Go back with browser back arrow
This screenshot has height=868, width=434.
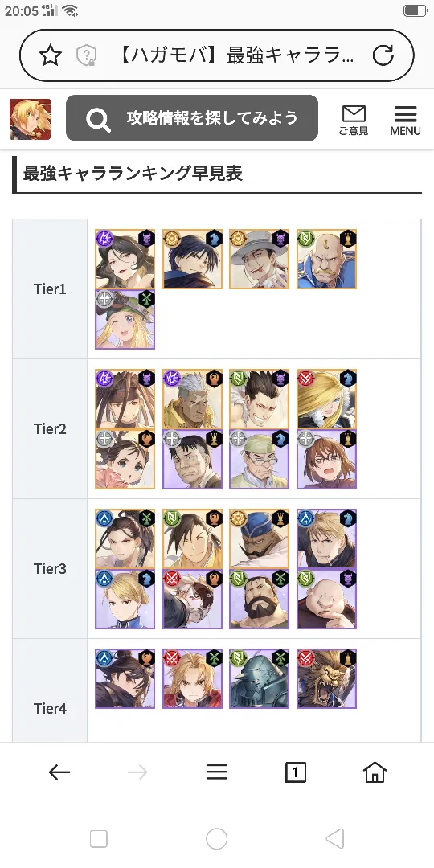point(59,772)
